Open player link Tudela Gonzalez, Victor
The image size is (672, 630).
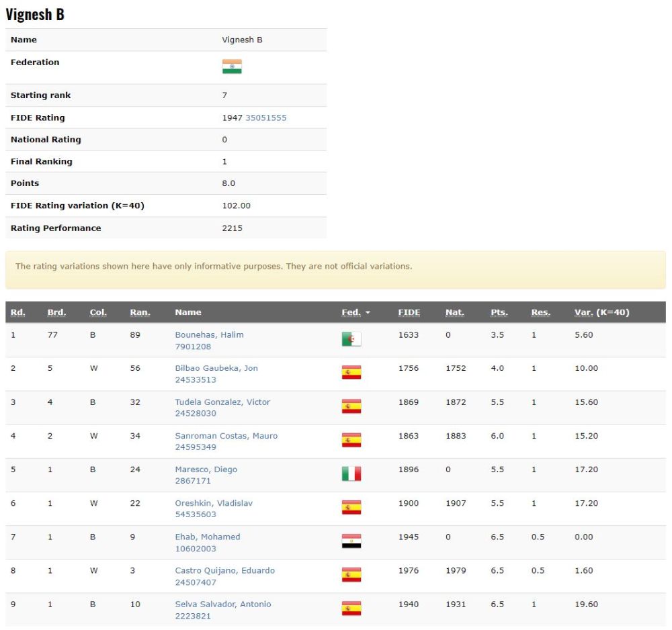(x=222, y=402)
